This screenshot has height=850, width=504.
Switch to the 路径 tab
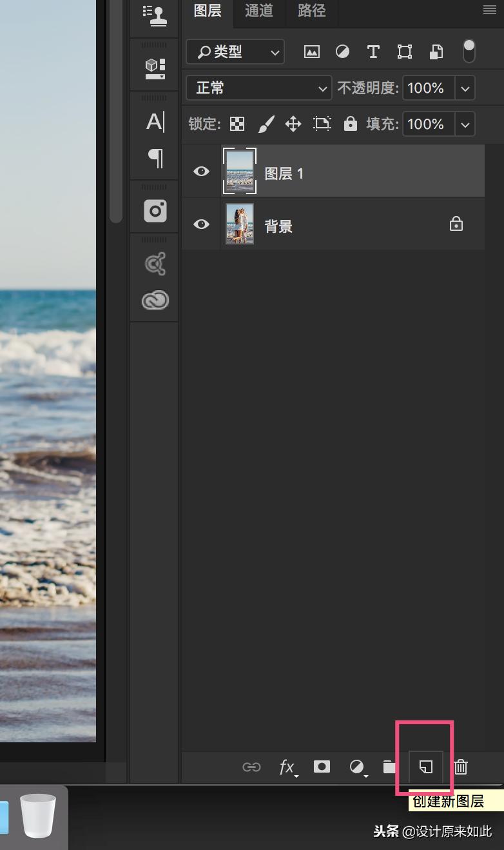(312, 11)
